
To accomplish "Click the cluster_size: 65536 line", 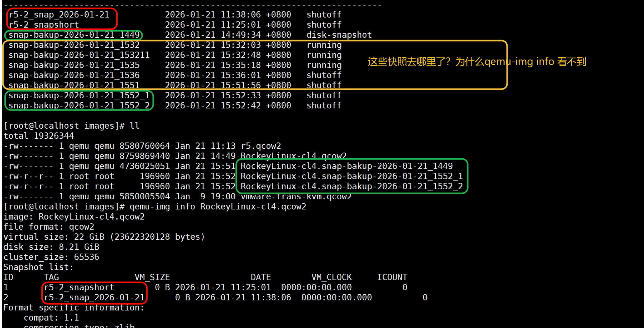I will (x=51, y=257).
